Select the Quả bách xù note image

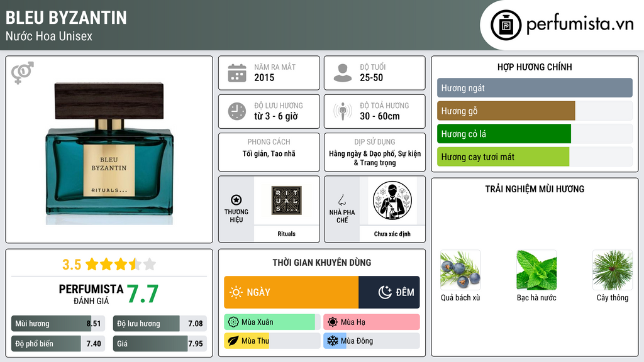point(460,270)
